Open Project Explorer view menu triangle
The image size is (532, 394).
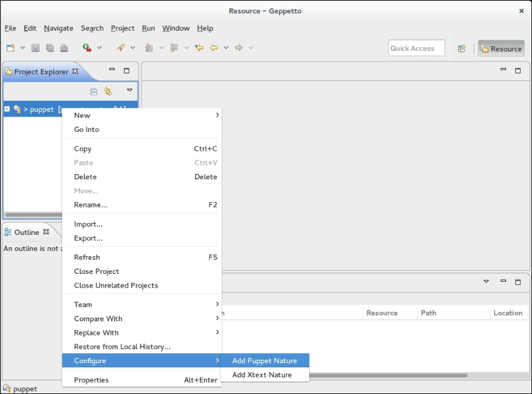click(129, 91)
